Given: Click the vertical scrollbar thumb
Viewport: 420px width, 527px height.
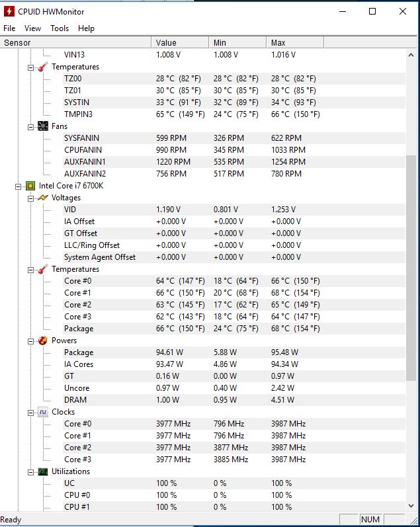Looking at the screenshot, I should point(411,268).
